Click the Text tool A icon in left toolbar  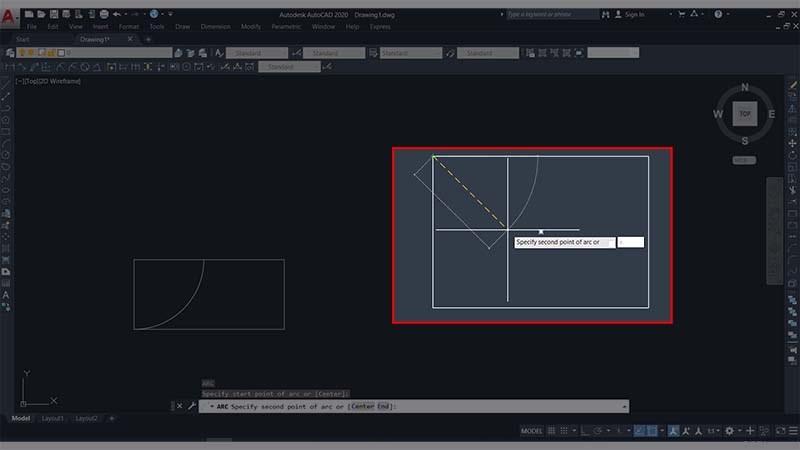click(x=6, y=295)
